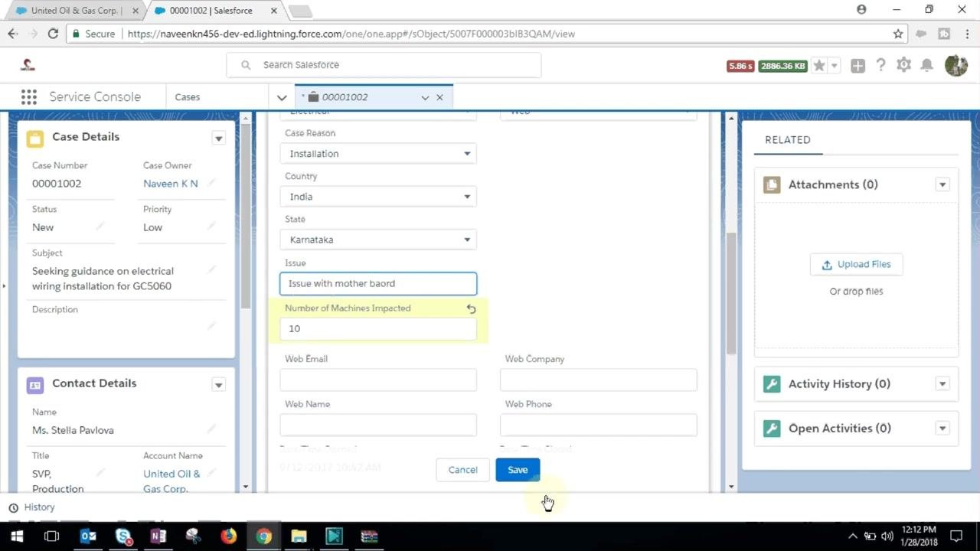The height and width of the screenshot is (551, 980).
Task: Expand the Contact Details actions menu
Action: point(218,385)
